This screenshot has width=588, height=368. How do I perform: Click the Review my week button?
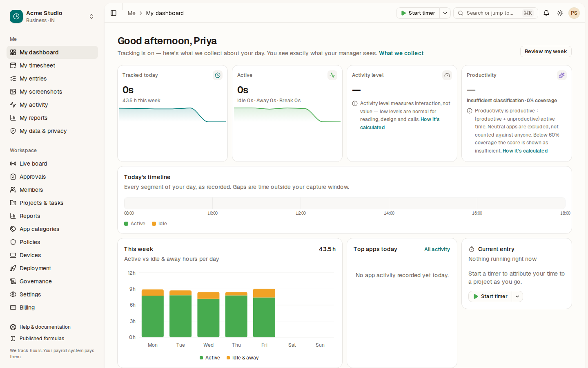coord(546,52)
